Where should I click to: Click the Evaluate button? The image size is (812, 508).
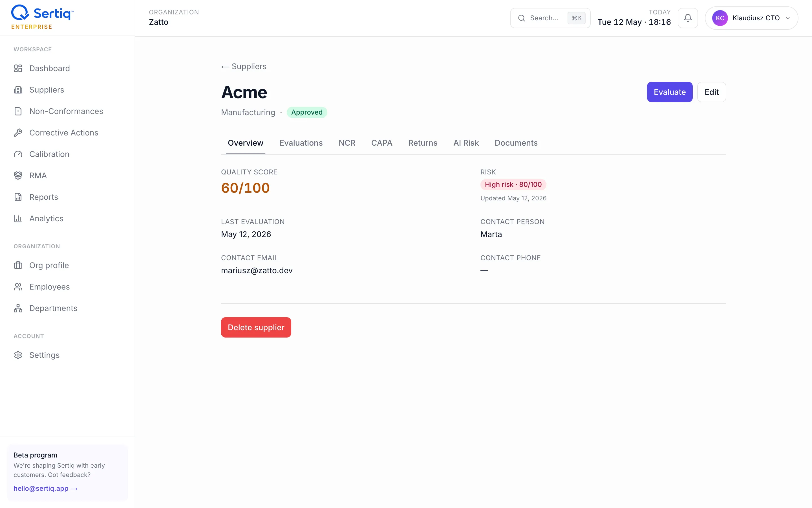point(670,92)
